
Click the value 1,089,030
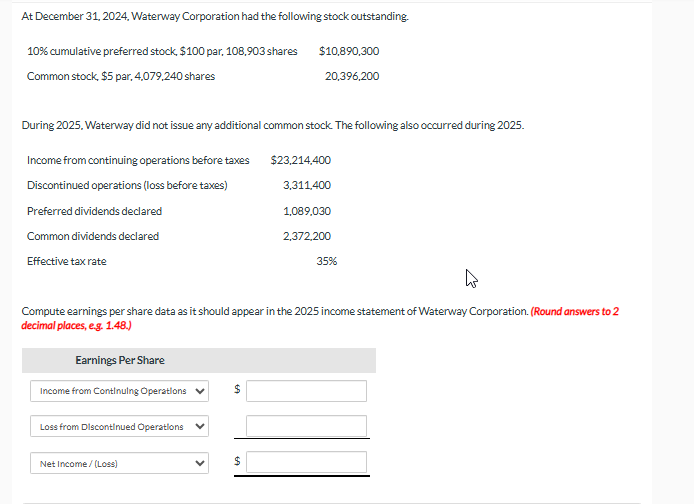click(307, 211)
